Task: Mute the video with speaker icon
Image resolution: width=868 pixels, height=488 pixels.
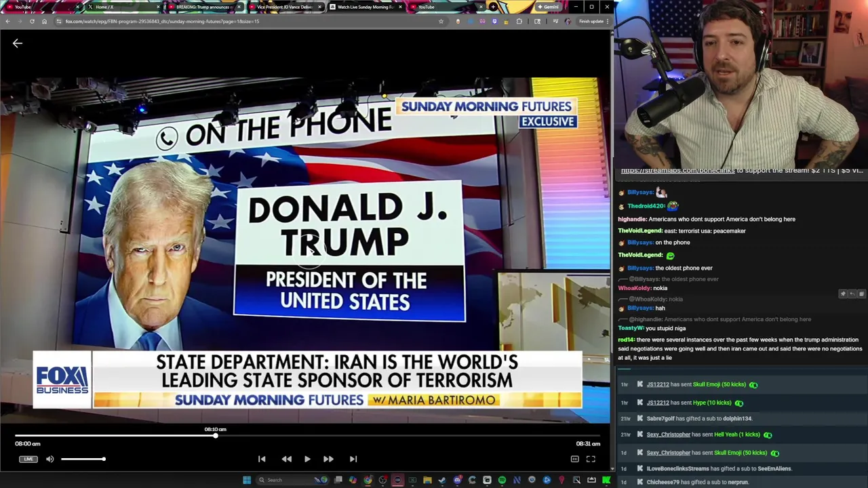Action: 50,459
